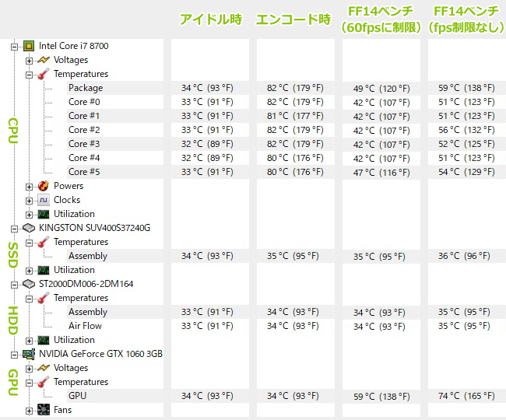Collapse the Intel Core i7 8700 node

[x=14, y=47]
